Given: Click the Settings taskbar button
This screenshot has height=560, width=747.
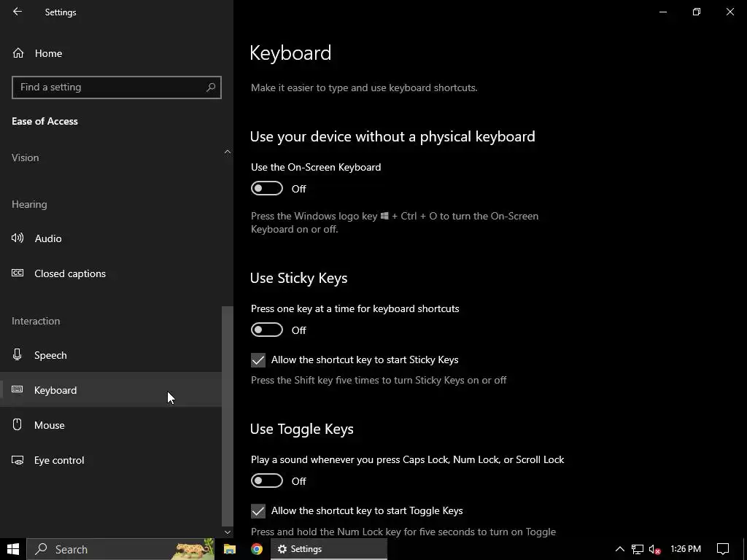Looking at the screenshot, I should coord(328,549).
